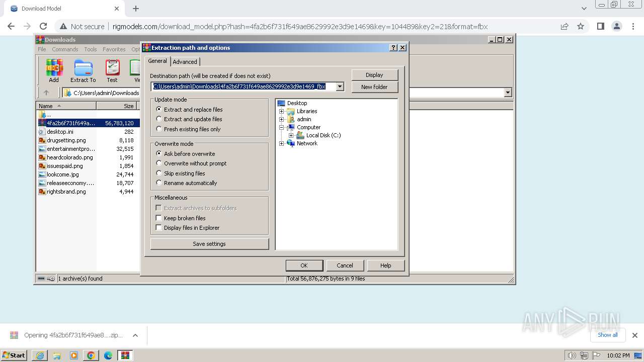644x362 pixels.
Task: Select Local Disk (C:) drive icon
Action: [300, 135]
